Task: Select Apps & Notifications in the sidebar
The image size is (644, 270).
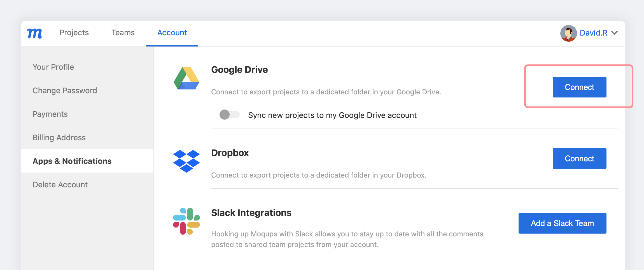Action: click(72, 161)
